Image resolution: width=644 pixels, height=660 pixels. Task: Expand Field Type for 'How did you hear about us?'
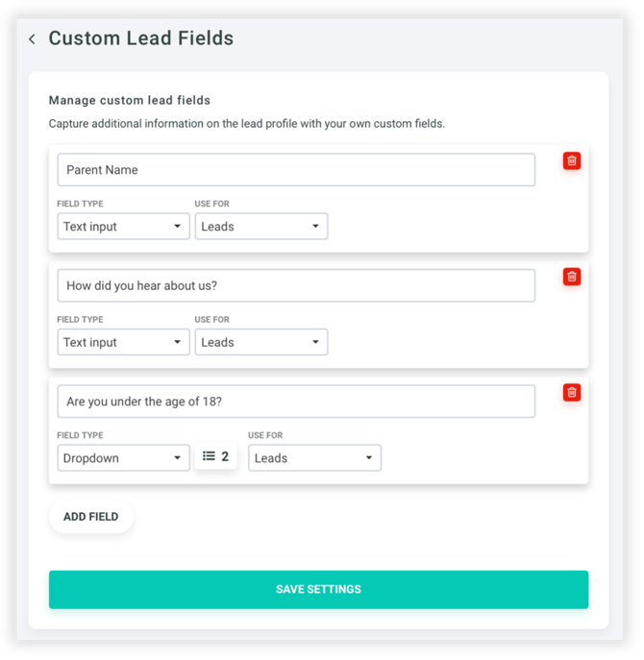tap(123, 342)
